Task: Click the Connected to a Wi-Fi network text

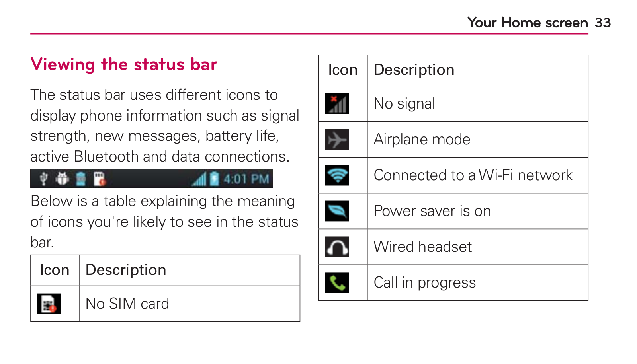Action: pos(473,175)
